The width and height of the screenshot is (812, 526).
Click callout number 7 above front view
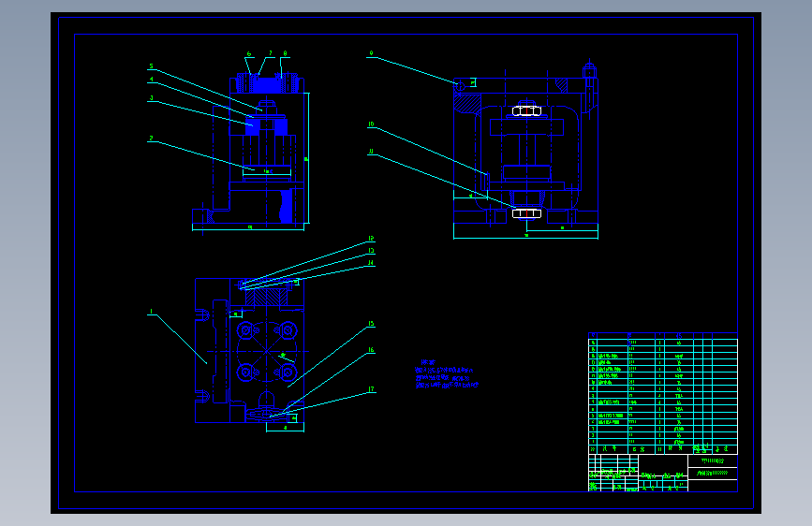tap(270, 53)
